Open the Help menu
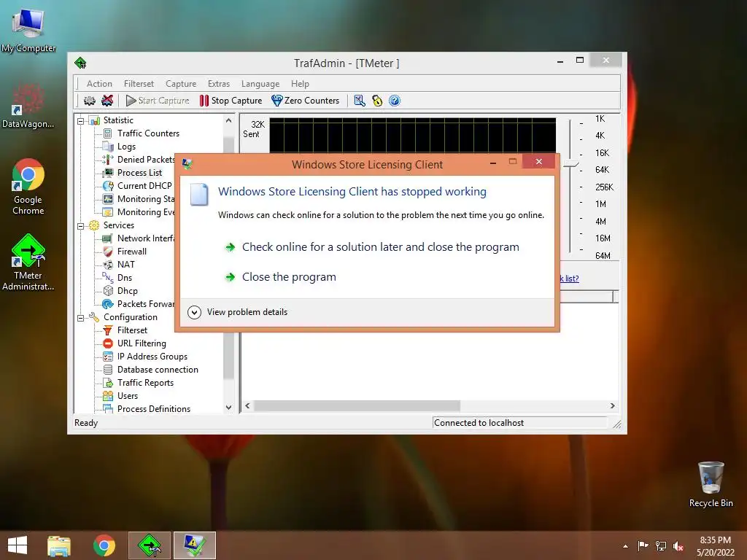Screen dimensions: 747x560 tap(300, 84)
